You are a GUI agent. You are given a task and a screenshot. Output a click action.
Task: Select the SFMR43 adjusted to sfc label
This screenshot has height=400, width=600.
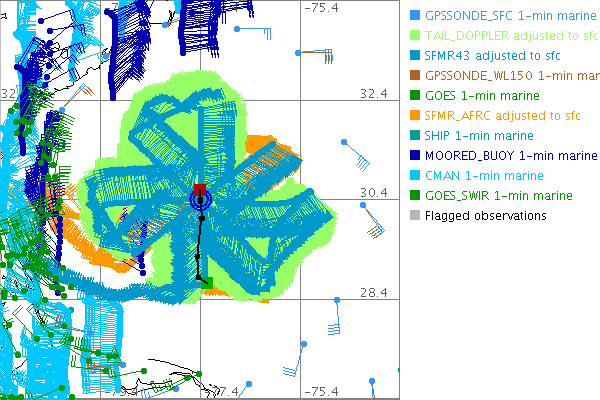coord(489,56)
